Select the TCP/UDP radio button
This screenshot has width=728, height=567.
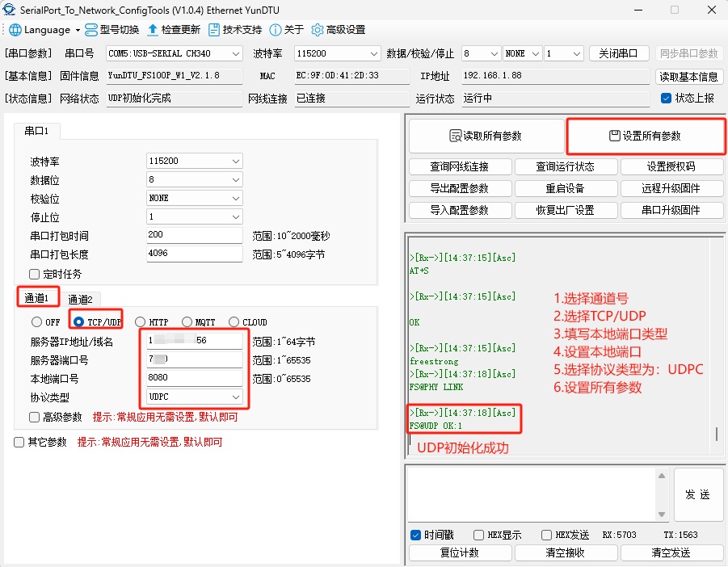(78, 321)
